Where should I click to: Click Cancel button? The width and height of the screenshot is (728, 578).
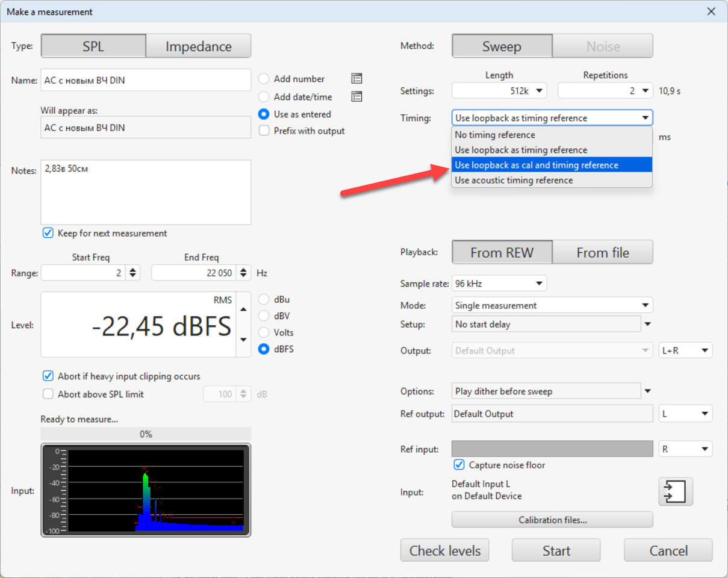coord(668,550)
